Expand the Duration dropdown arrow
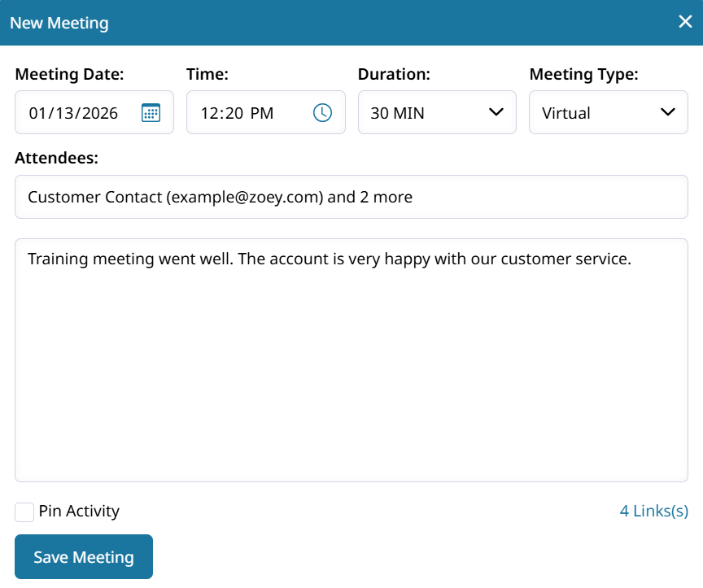The height and width of the screenshot is (588, 703). click(496, 112)
